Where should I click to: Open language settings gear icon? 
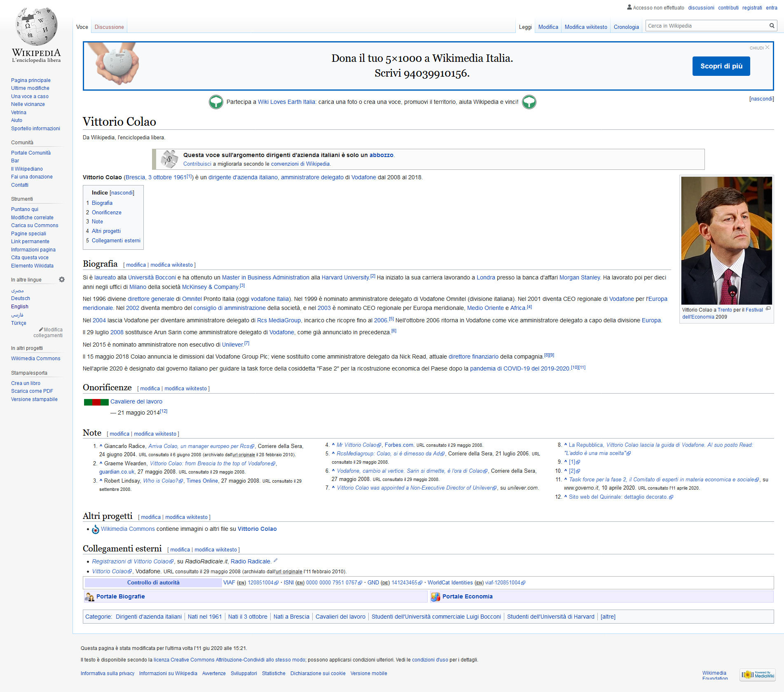(62, 279)
